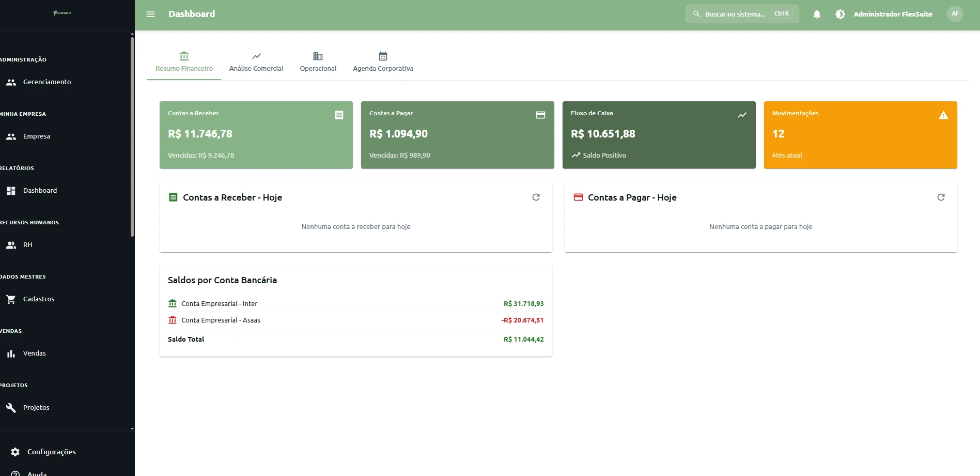The height and width of the screenshot is (476, 980).
Task: Click the Contas a Pagar card icon
Action: (540, 115)
